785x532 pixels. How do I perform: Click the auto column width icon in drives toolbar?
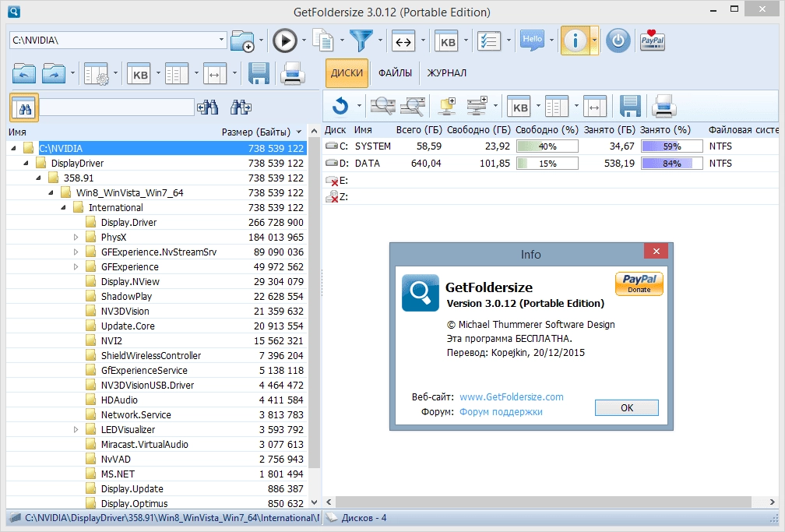pyautogui.click(x=594, y=107)
